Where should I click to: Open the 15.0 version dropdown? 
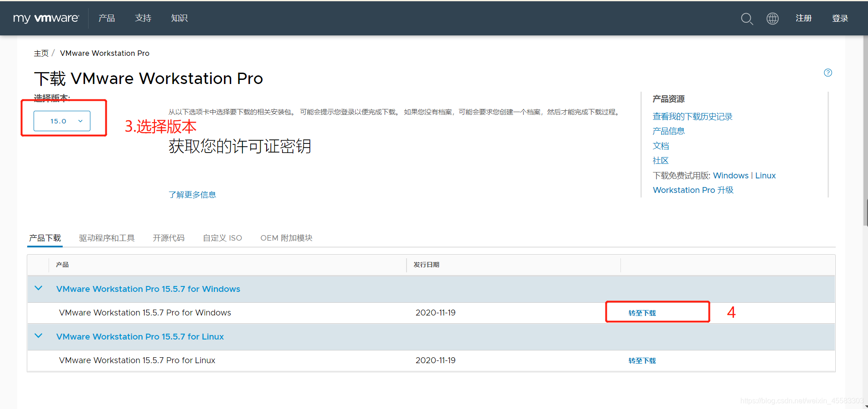click(62, 121)
